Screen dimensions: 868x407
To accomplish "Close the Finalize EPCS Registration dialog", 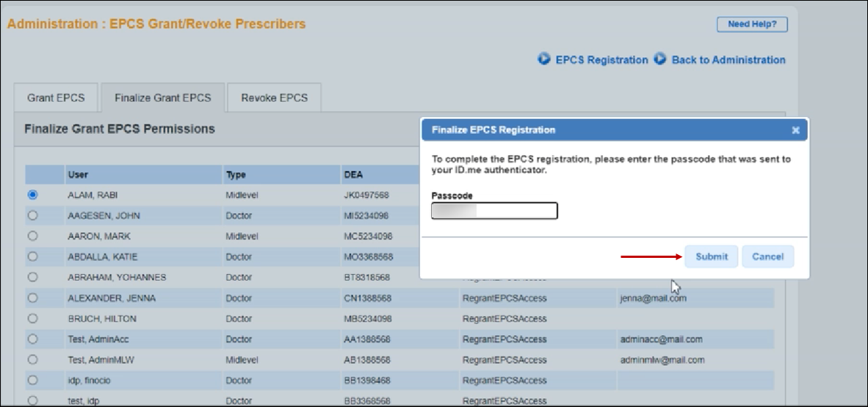I will click(795, 130).
